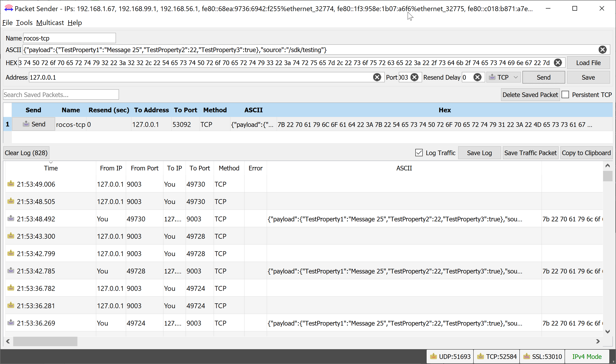Open the Tools menu
This screenshot has height=364, width=616.
(24, 22)
